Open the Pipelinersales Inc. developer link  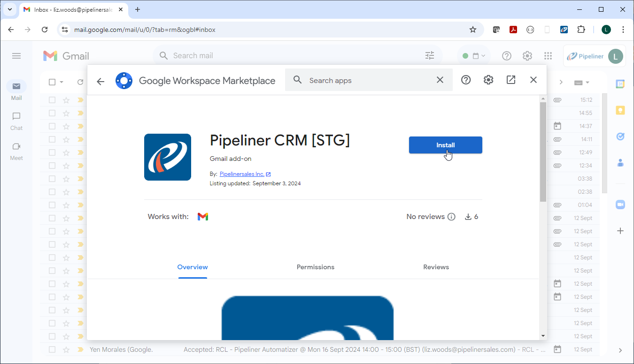(242, 174)
